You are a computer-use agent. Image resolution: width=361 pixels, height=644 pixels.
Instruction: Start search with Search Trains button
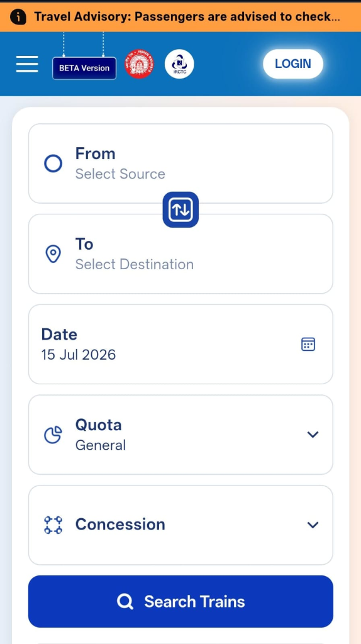pyautogui.click(x=181, y=601)
